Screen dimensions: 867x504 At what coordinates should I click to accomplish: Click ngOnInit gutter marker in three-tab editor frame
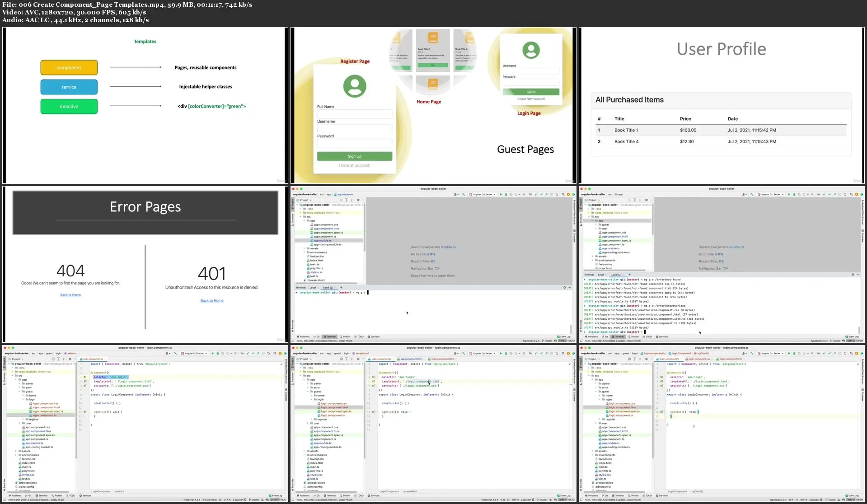(662, 412)
